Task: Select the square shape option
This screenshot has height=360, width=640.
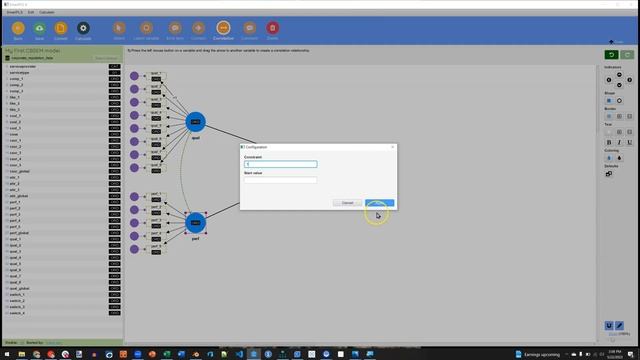Action: coord(609,100)
